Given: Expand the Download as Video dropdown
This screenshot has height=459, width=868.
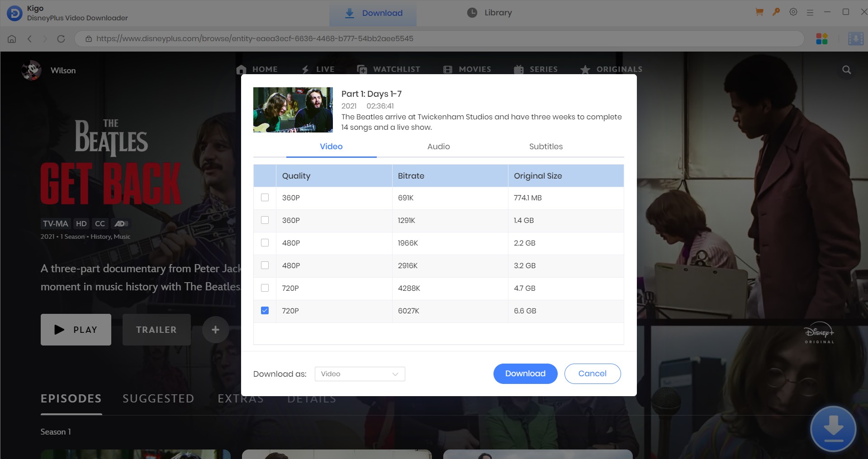Looking at the screenshot, I should 360,374.
